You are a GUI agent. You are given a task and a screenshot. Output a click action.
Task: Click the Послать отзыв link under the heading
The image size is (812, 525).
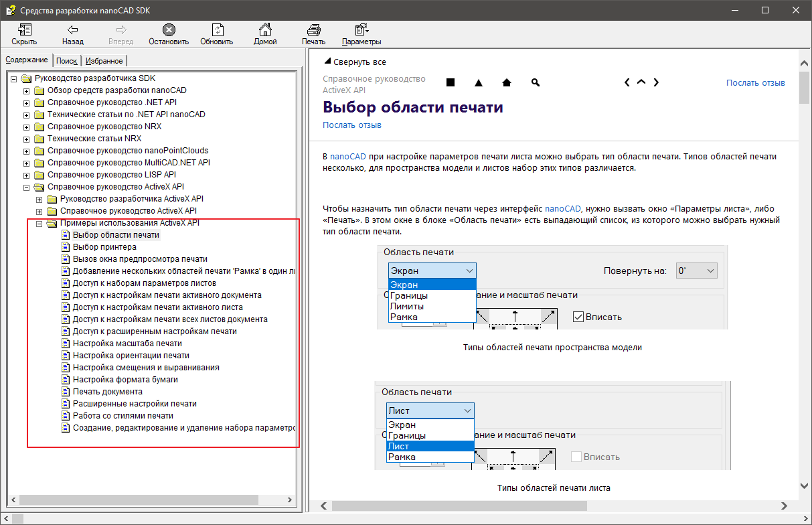352,125
